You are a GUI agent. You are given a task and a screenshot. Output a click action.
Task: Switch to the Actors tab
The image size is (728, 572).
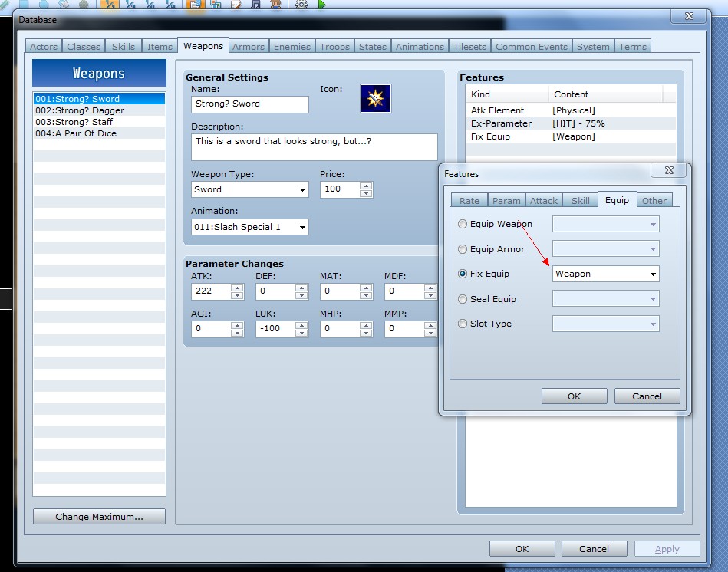pos(44,47)
